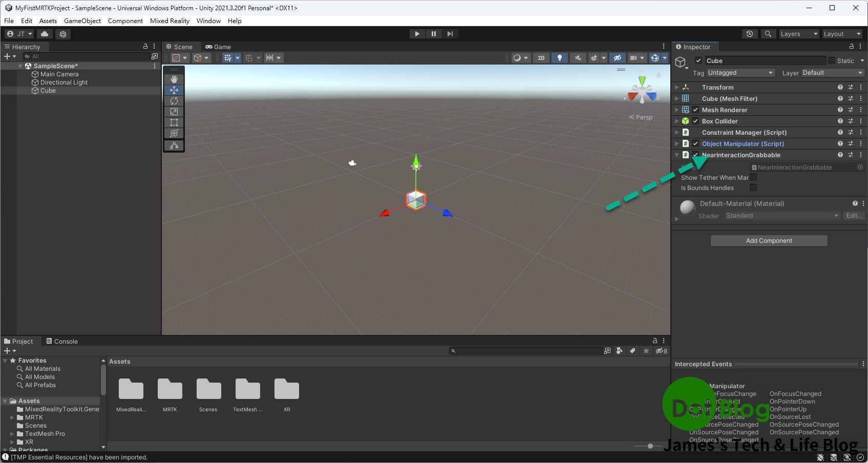Open the Mixed Reality menu
Image resolution: width=868 pixels, height=463 pixels.
(x=170, y=21)
